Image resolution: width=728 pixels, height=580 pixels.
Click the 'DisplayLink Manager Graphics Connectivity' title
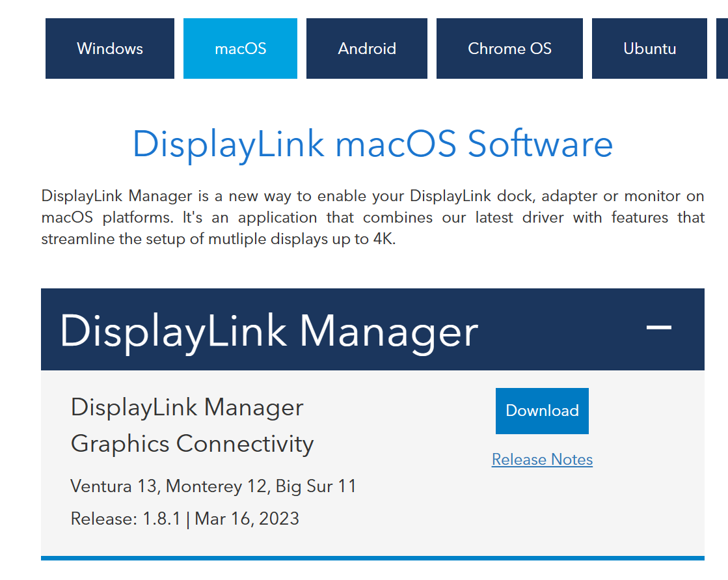192,425
